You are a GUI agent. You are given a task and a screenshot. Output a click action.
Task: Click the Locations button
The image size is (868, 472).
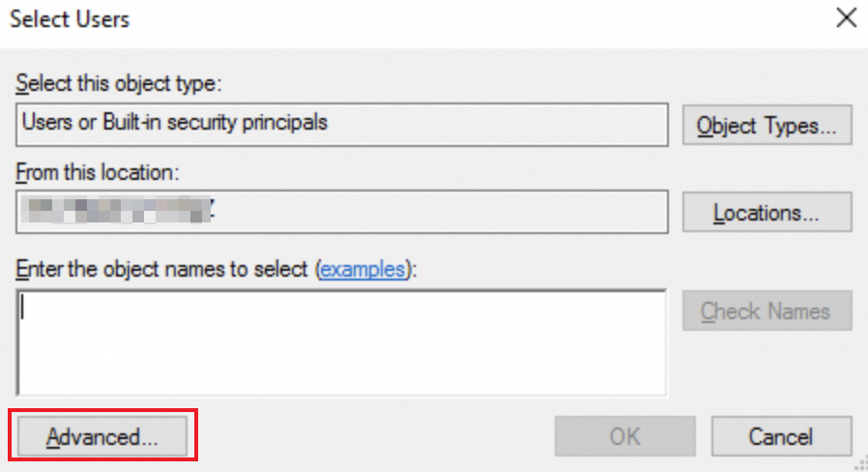[767, 212]
